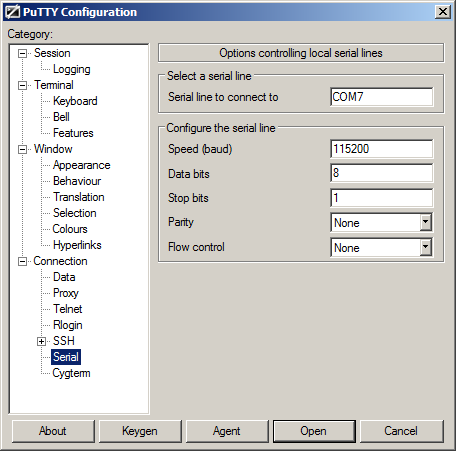Open the Parity dropdown arrow

point(425,222)
